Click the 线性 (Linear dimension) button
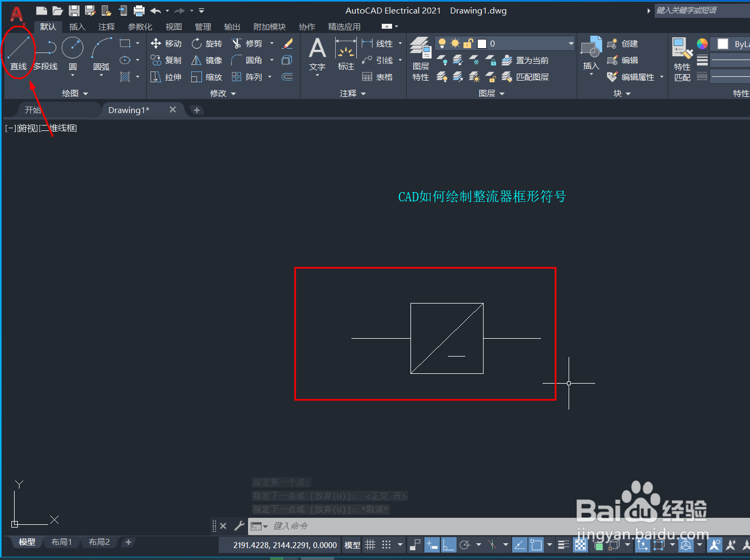750x560 pixels. coord(377,43)
